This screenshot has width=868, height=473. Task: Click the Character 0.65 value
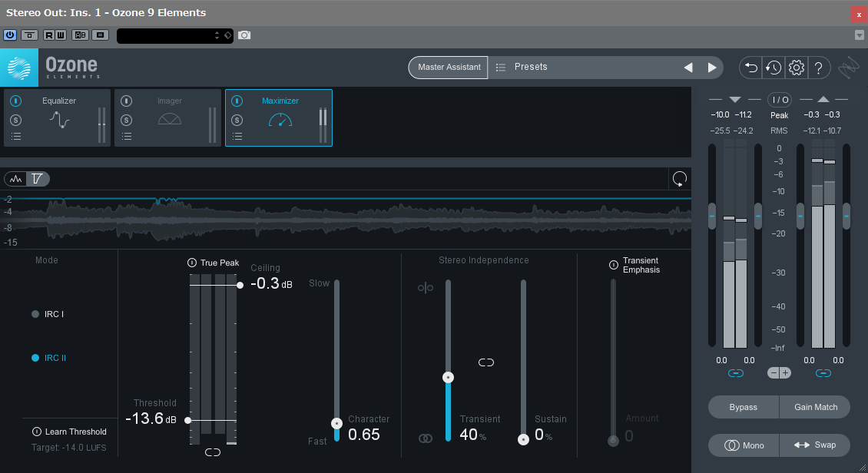pos(363,435)
